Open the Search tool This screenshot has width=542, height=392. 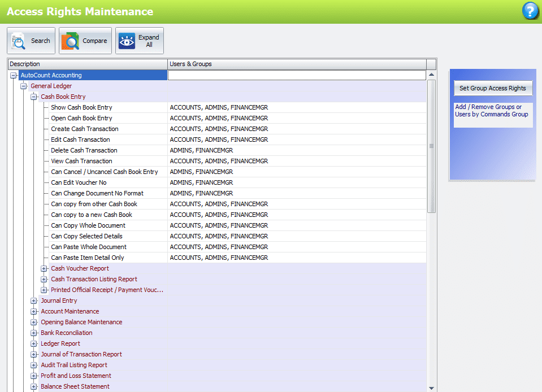(x=31, y=40)
